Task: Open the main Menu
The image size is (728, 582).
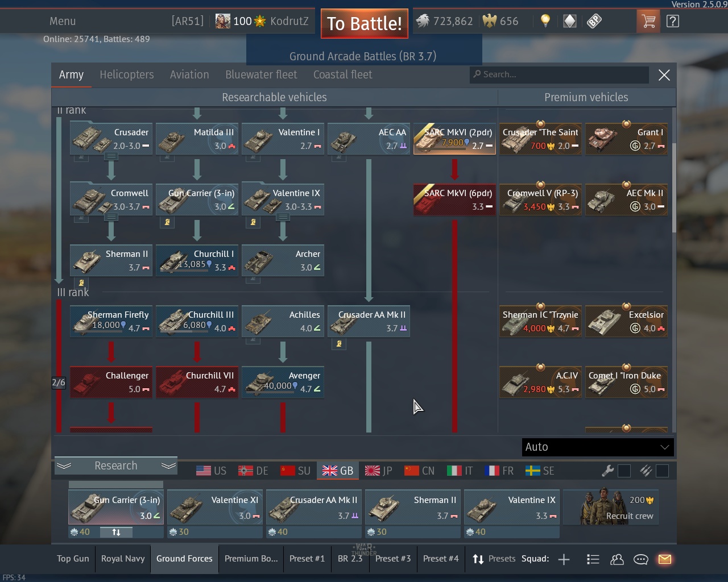Action: point(63,22)
